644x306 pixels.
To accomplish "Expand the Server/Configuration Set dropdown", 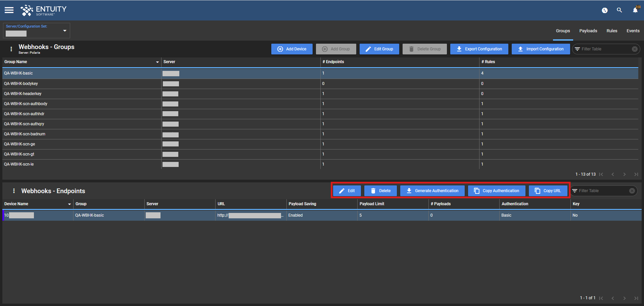I will click(x=65, y=31).
